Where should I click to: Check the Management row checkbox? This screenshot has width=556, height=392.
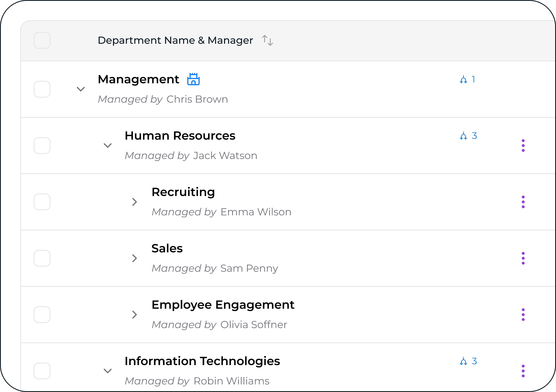(x=42, y=89)
